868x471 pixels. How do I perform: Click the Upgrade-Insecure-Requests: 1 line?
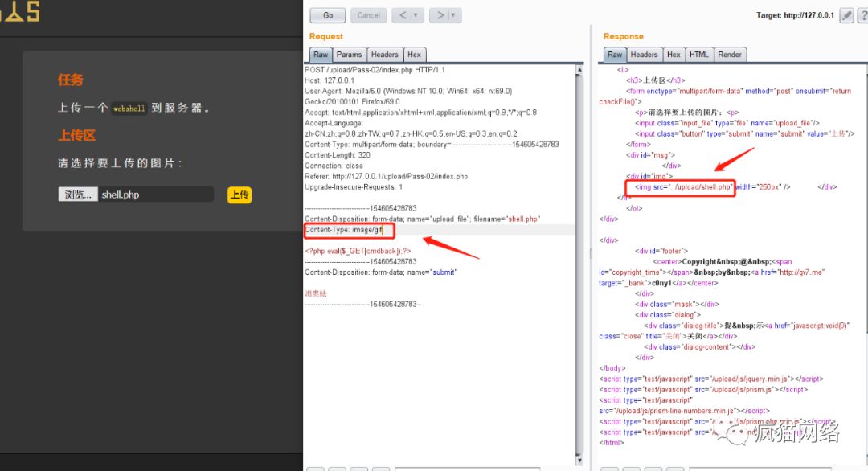click(354, 187)
